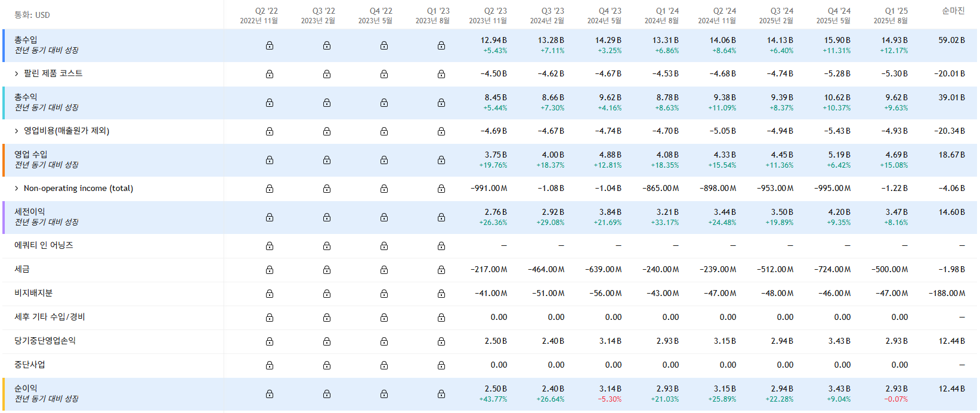Click the 세전이익 lock icon in Q1 '23 column

coord(441,217)
